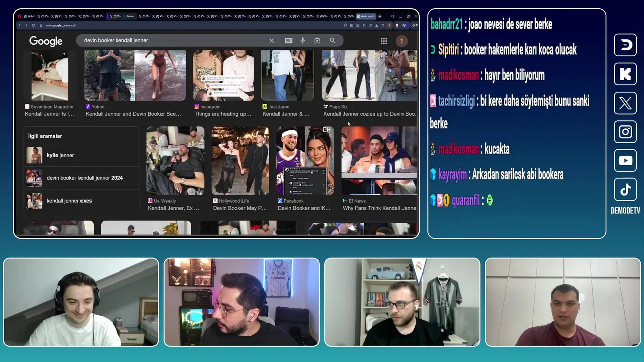
Task: Click the İlgili aramalar heading
Action: coord(45,136)
